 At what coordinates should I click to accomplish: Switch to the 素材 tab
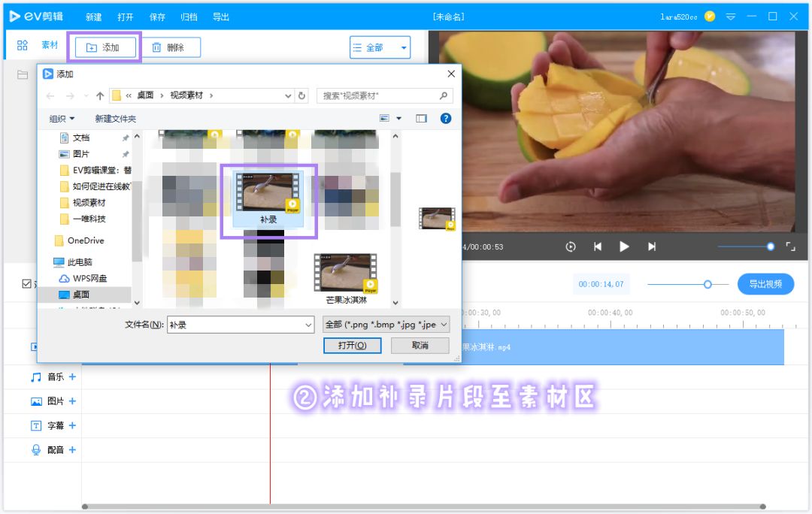[49, 45]
